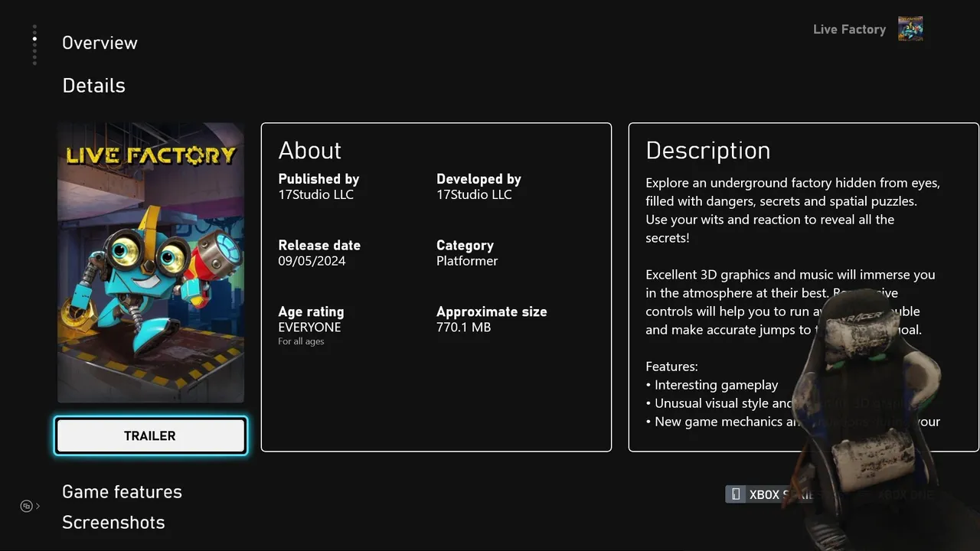Click the Xbox Series console icon

(736, 494)
